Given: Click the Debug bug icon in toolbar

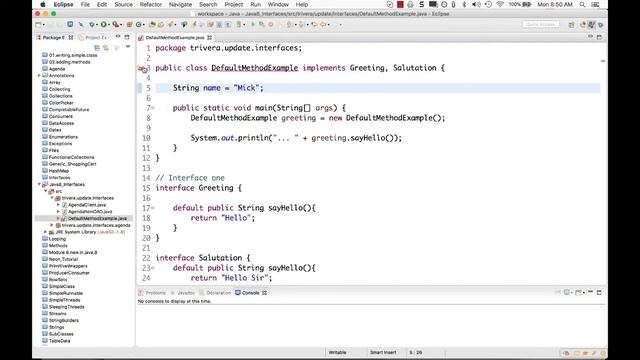Looking at the screenshot, I should click(92, 24).
